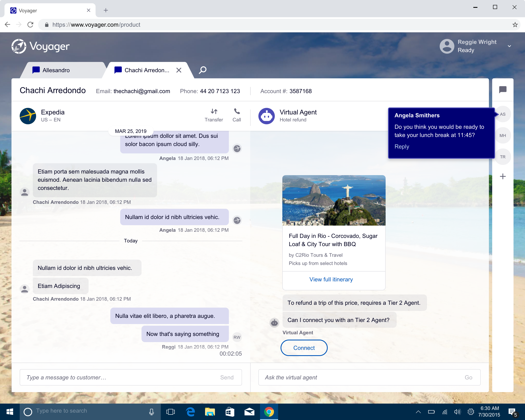Open the internal chat panel icon
The image size is (525, 420).
pos(503,90)
